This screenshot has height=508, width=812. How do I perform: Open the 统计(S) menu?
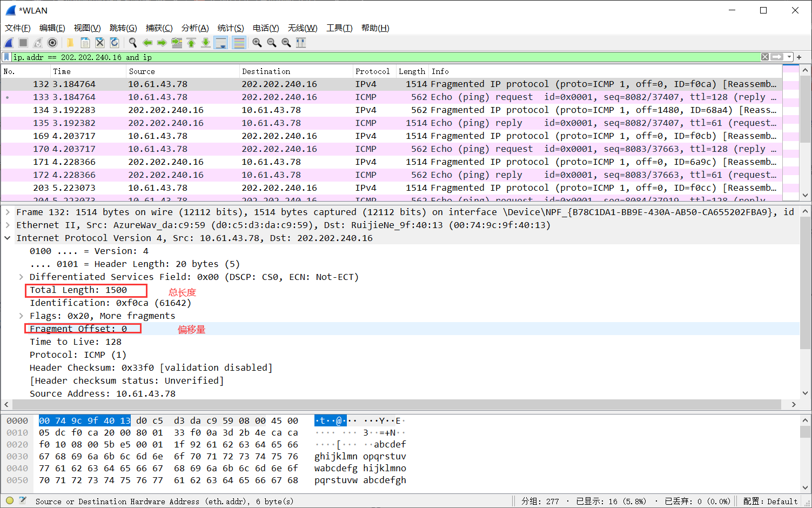click(x=231, y=28)
